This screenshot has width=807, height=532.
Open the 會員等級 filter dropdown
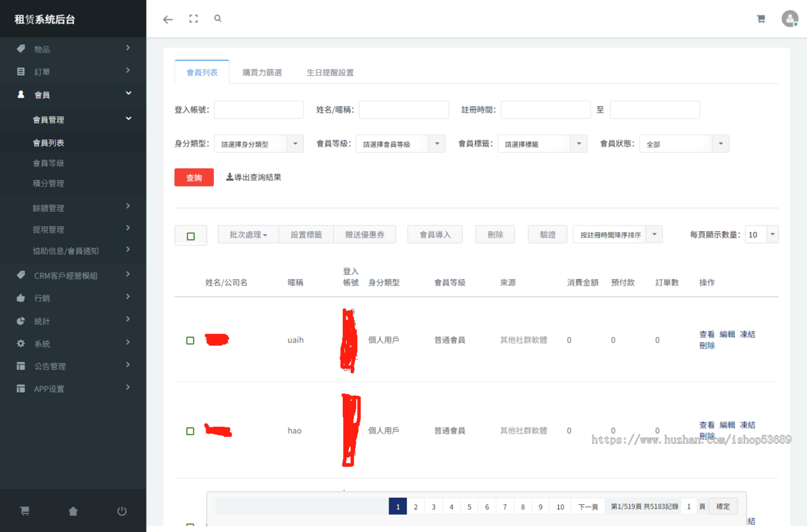(x=400, y=143)
